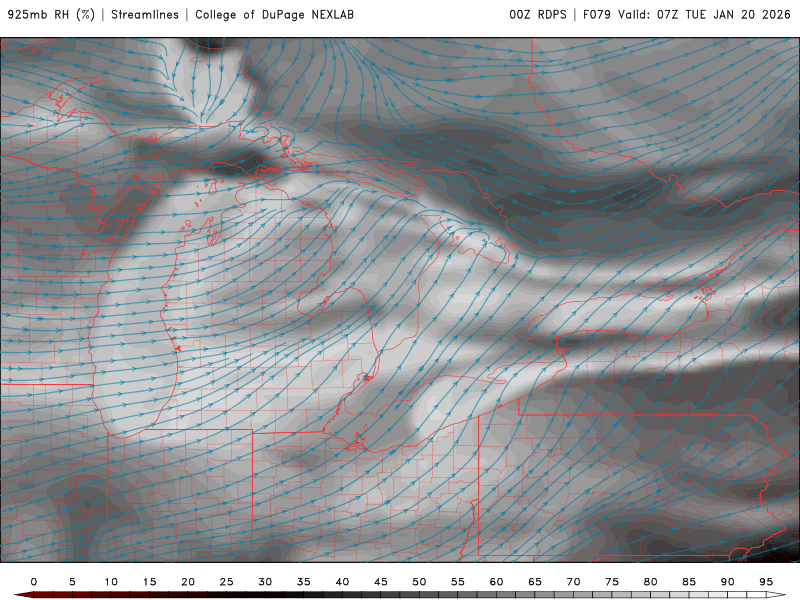800x600 pixels.
Task: Click the '85' value on the color scale
Action: click(689, 582)
